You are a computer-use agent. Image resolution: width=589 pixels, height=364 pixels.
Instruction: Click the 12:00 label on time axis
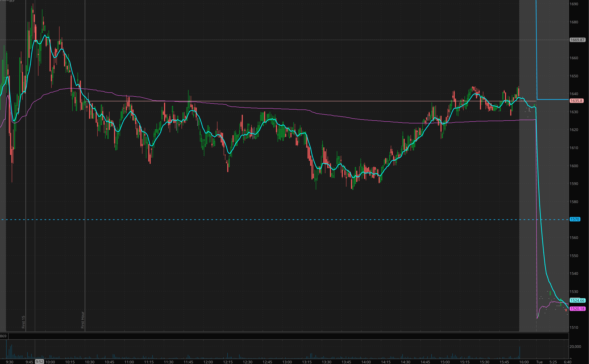point(208,362)
